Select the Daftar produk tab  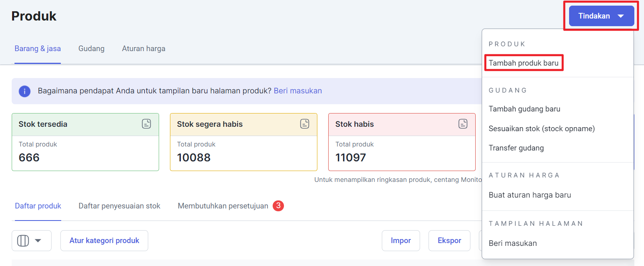[38, 206]
